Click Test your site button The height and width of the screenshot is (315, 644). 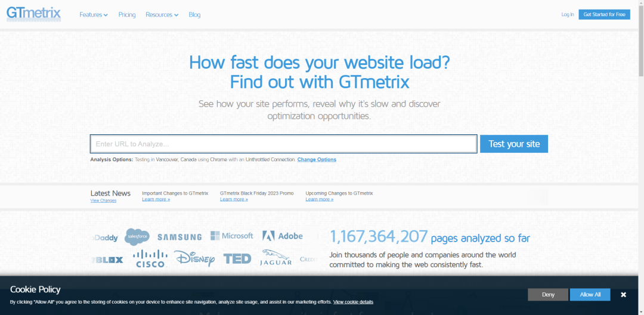pyautogui.click(x=514, y=144)
